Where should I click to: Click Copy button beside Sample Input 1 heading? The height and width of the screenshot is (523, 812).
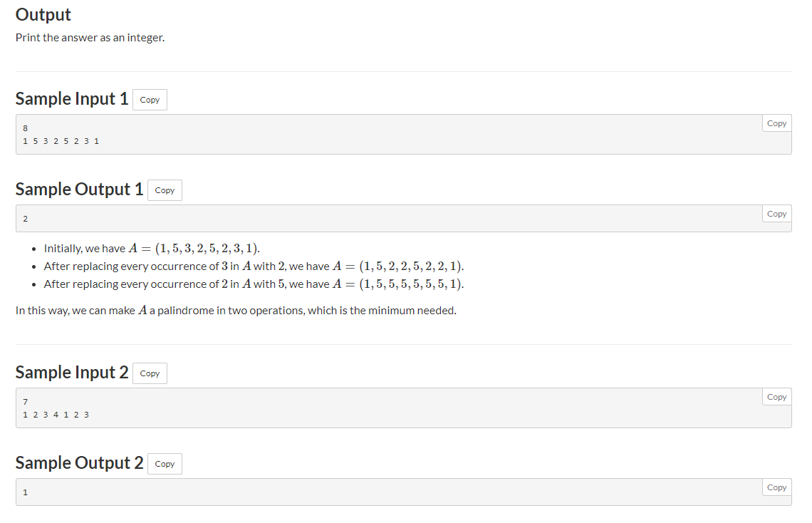150,100
